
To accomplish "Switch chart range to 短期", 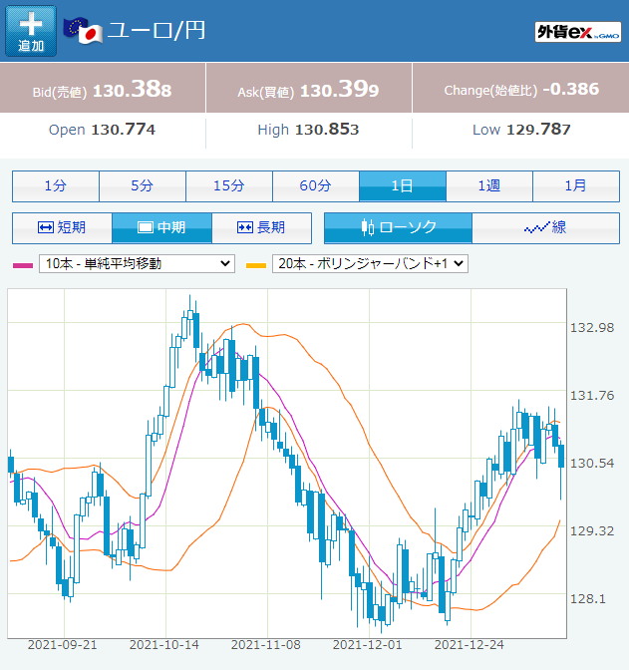I will coord(62,228).
